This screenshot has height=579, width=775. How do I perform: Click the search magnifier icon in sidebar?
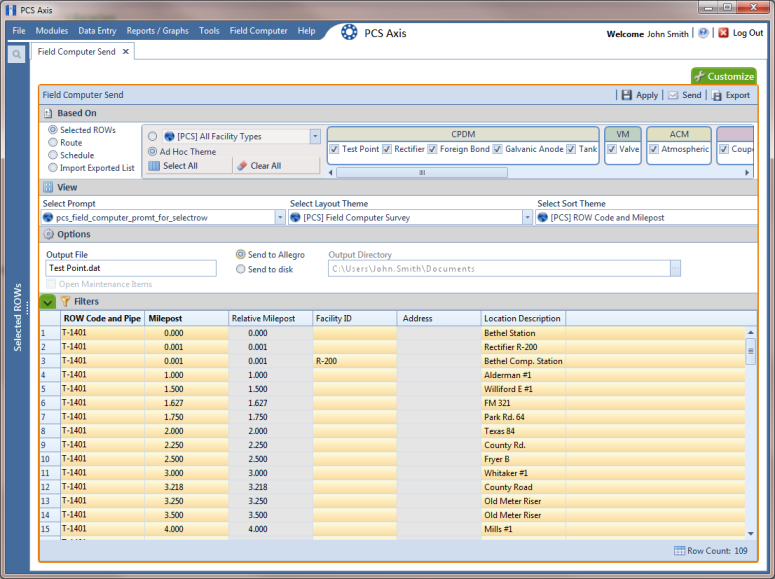tap(17, 54)
